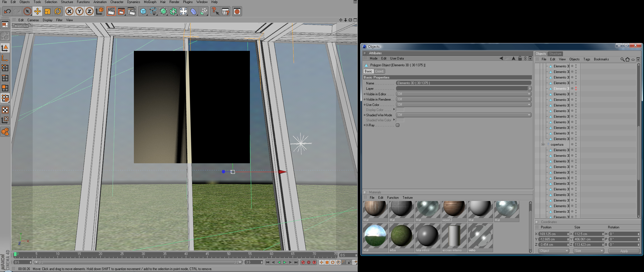Open the Object coordinate mode dropdown

point(553,251)
